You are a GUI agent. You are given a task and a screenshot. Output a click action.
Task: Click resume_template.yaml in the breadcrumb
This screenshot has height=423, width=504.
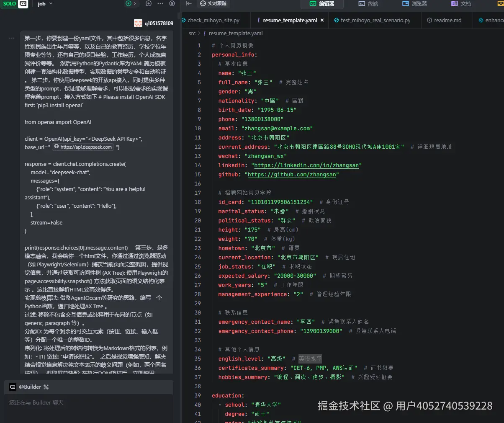coord(236,34)
